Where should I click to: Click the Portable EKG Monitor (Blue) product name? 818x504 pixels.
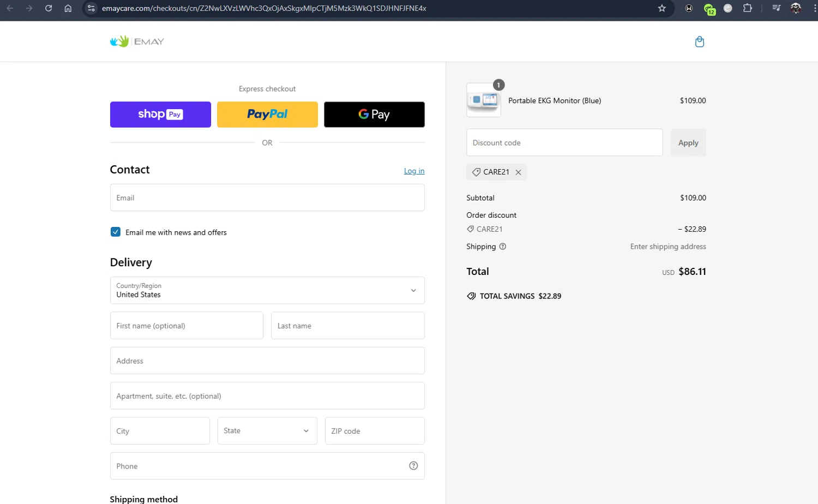(x=555, y=100)
